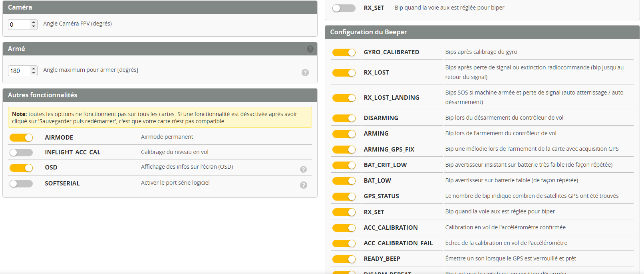Toggle the ACC_CALIBRATION_FAIL beeper switch
Viewport: 644px width, 274px height.
click(x=344, y=243)
